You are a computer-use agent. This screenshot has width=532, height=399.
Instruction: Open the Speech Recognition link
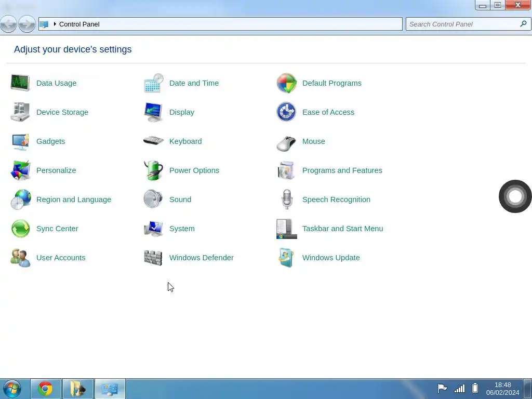click(337, 200)
